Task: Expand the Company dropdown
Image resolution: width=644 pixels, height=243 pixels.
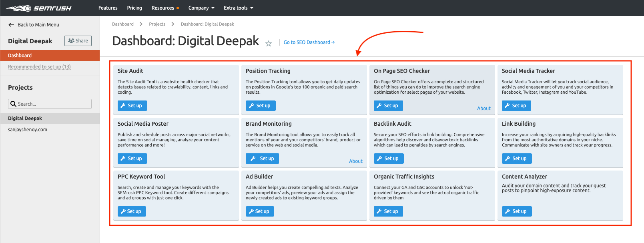Action: (201, 8)
